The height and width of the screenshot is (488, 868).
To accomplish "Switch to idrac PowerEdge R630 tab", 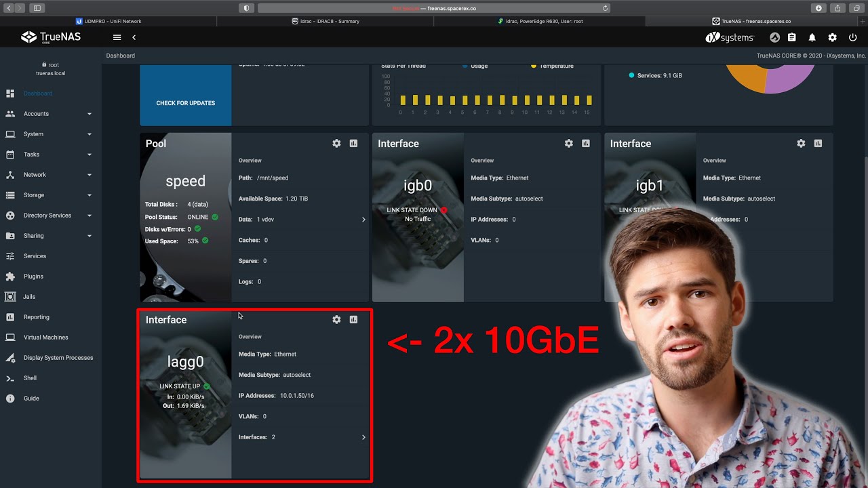I will pyautogui.click(x=540, y=21).
